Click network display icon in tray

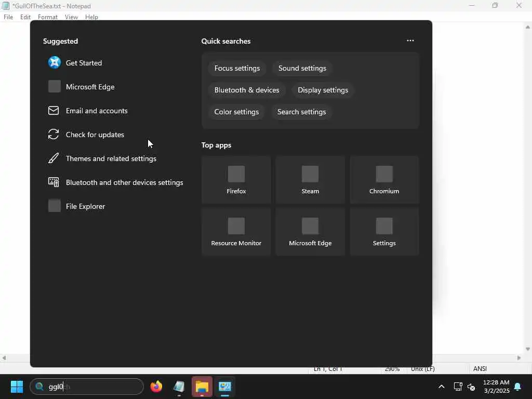click(x=458, y=387)
